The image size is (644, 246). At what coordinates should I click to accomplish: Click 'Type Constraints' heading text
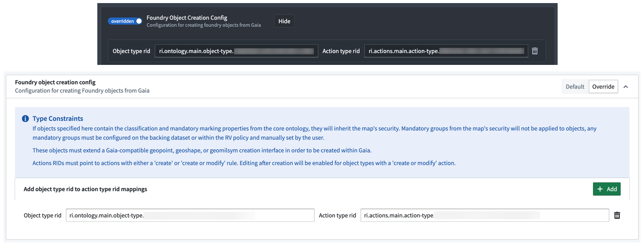click(58, 118)
